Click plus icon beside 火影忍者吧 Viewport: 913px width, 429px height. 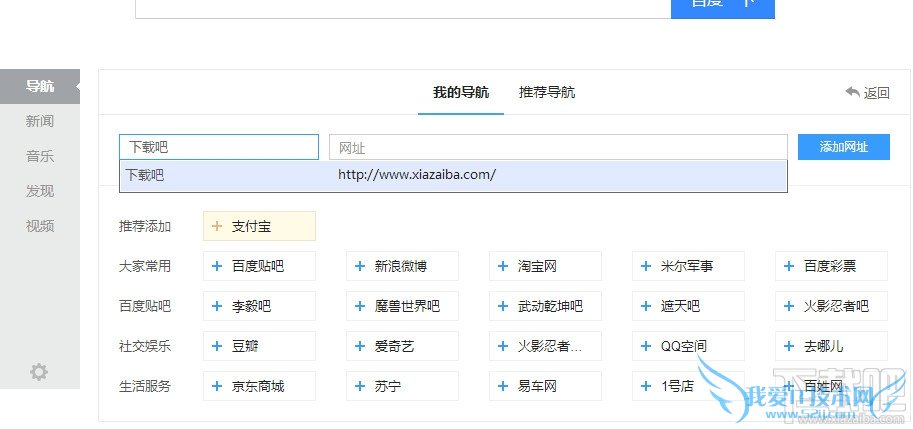tap(790, 306)
